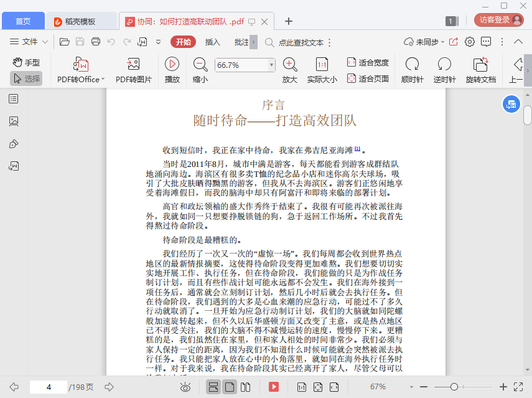Rotate page counterclockwise with 逆时针
The height and width of the screenshot is (398, 532).
click(444, 64)
